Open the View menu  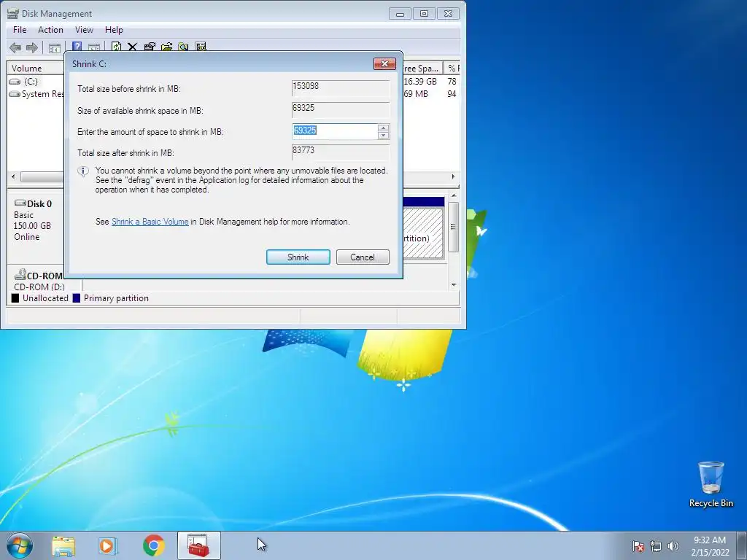(84, 29)
